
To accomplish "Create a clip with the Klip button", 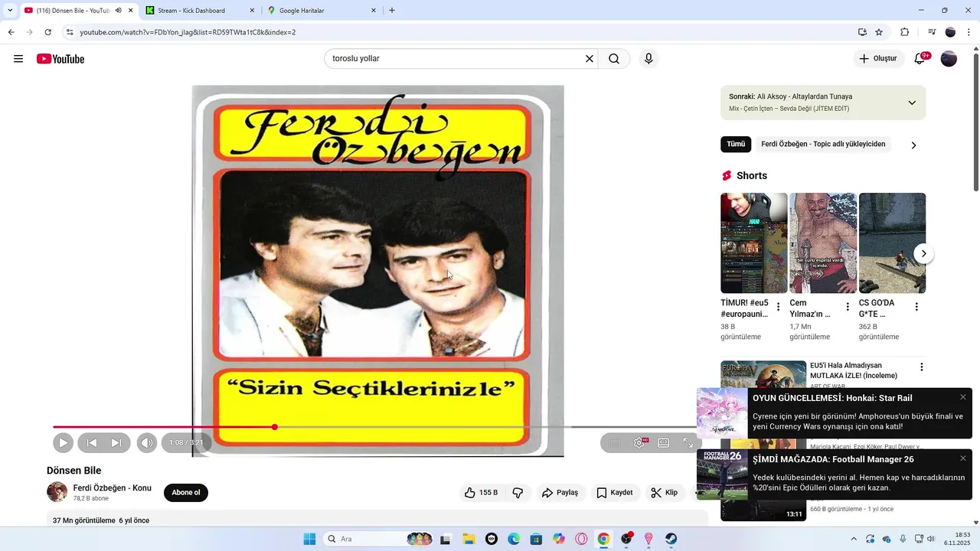I will [664, 493].
